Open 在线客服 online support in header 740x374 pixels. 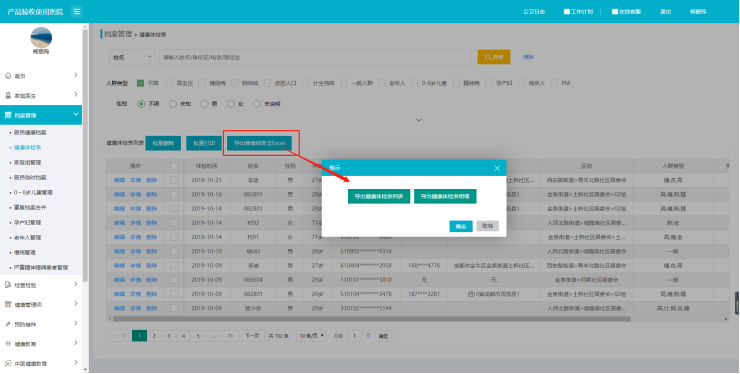click(627, 11)
